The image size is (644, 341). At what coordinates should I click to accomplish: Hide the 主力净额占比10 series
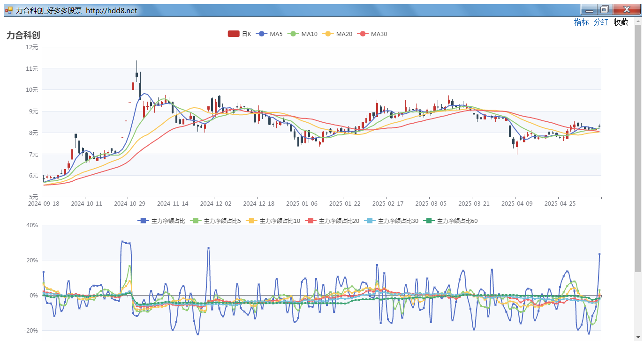(273, 221)
